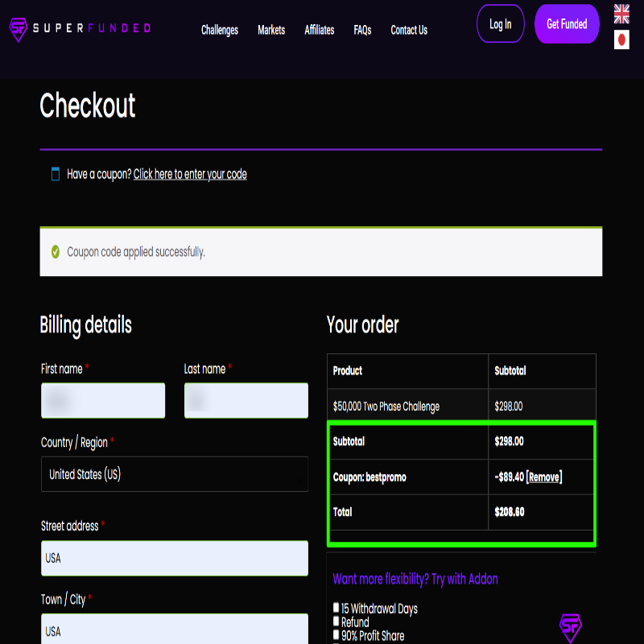Remove the bestpromo coupon
The height and width of the screenshot is (644, 644).
click(543, 477)
